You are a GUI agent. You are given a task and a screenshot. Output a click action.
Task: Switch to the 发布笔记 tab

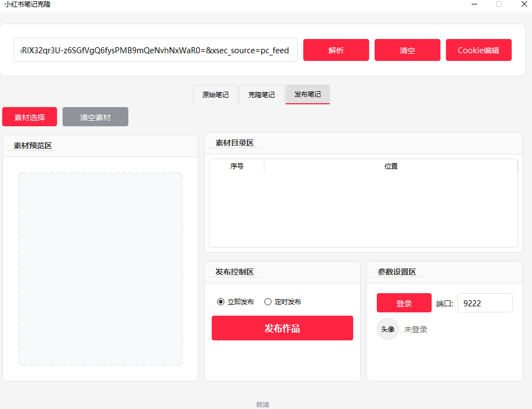[x=307, y=94]
